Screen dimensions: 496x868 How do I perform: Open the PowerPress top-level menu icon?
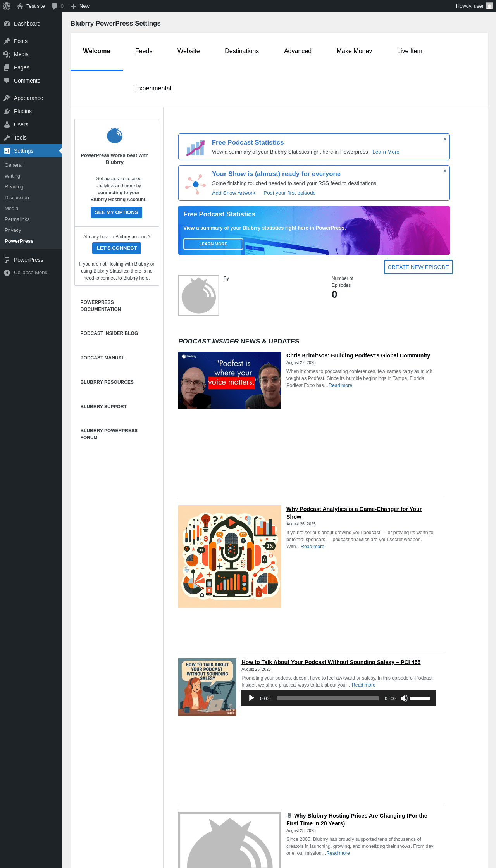(x=7, y=260)
